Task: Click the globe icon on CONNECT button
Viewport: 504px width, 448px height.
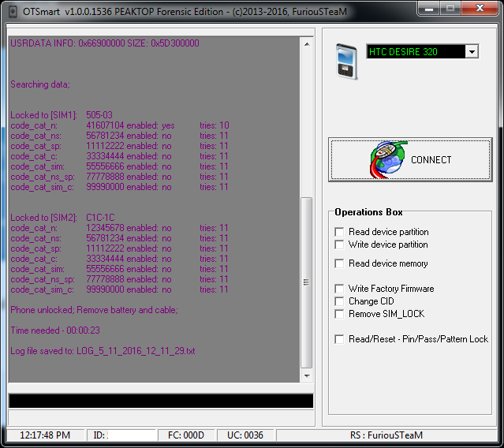Action: 388,160
